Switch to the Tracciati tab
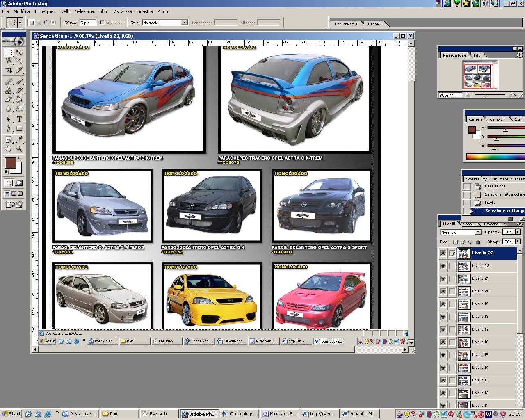 [491, 224]
